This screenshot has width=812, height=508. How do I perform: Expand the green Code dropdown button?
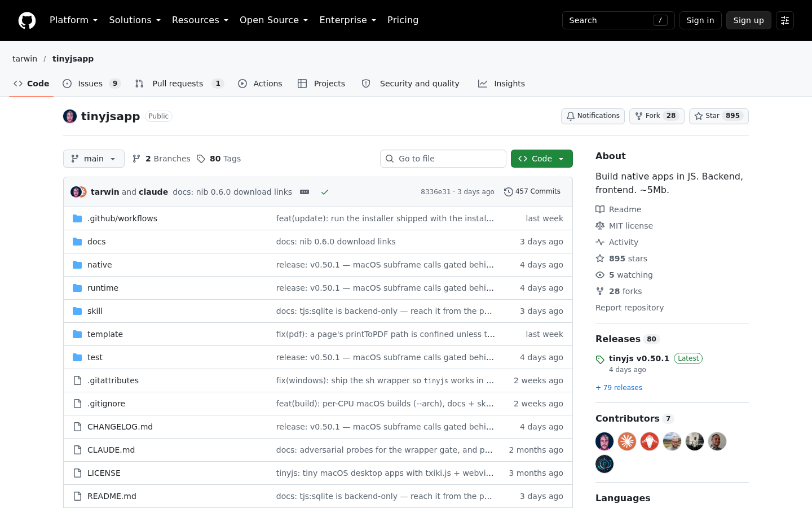[x=542, y=159]
